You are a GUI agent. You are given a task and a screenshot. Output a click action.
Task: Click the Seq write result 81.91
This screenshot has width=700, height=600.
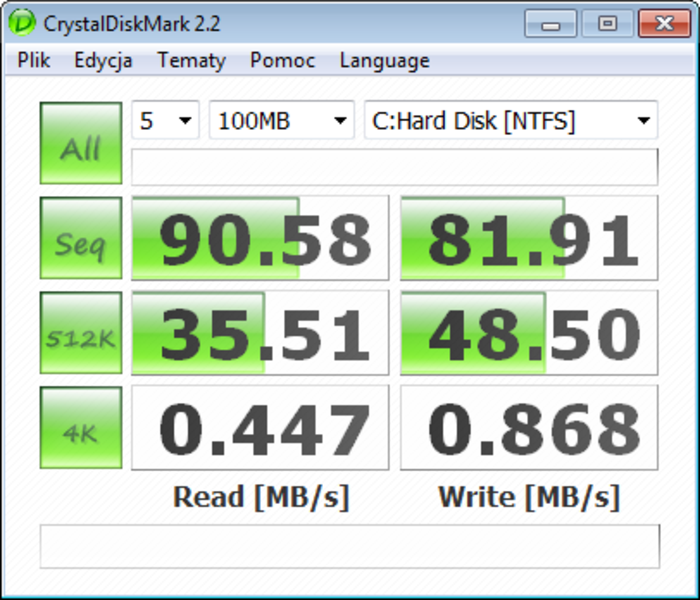pos(529,238)
